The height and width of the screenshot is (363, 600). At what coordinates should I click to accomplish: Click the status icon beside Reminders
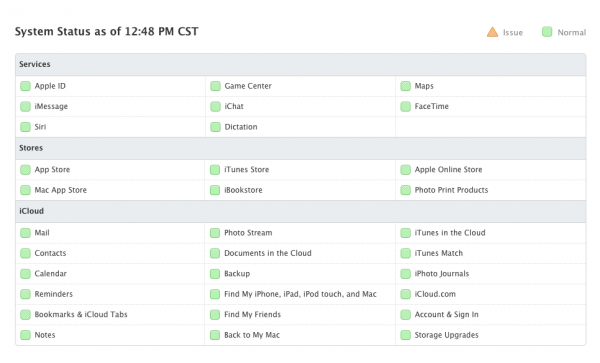click(25, 294)
